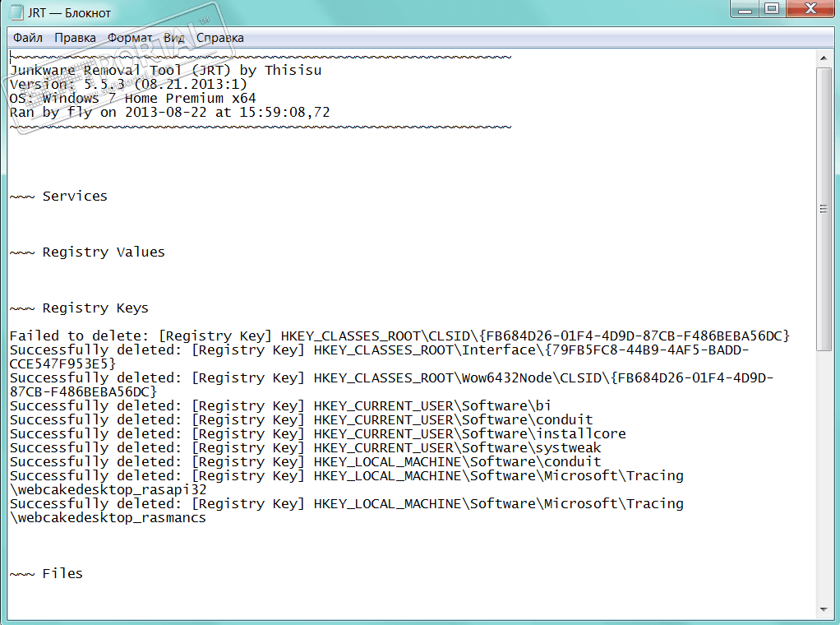Click the Notepad icon in title bar
Viewport: 840px width, 625px height.
point(16,12)
